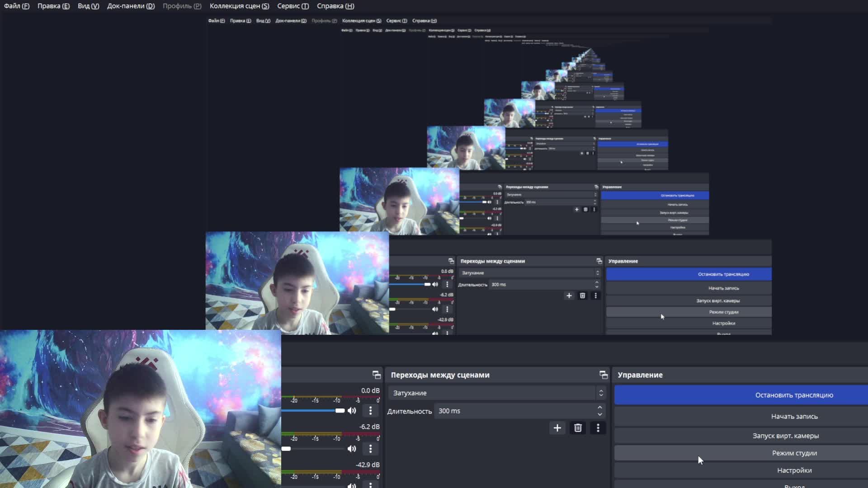Open options menu for the 0.0 dB channel
This screenshot has height=488, width=868.
(370, 410)
